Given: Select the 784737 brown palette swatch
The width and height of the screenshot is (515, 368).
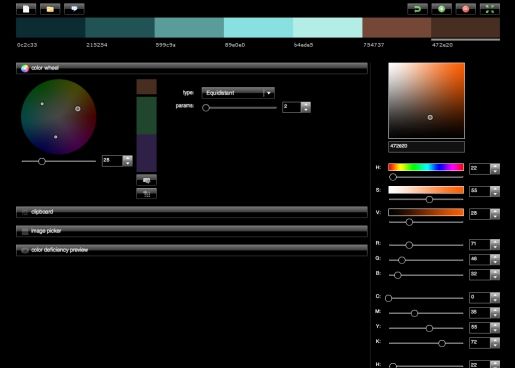Looking at the screenshot, I should click(397, 27).
